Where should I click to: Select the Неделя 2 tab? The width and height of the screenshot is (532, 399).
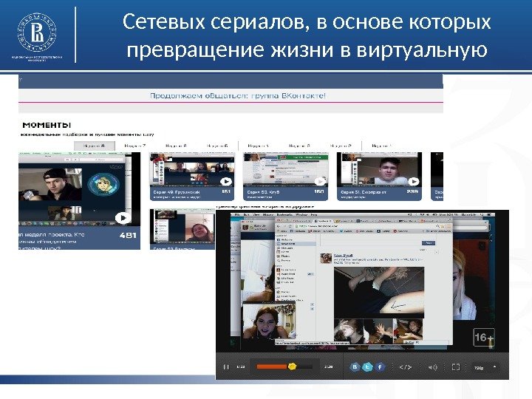tap(341, 146)
